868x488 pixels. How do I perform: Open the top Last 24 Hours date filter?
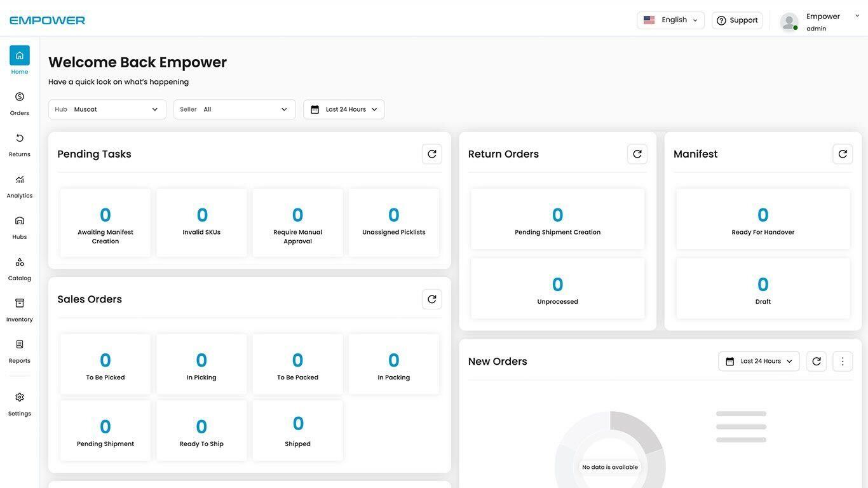[x=344, y=109]
